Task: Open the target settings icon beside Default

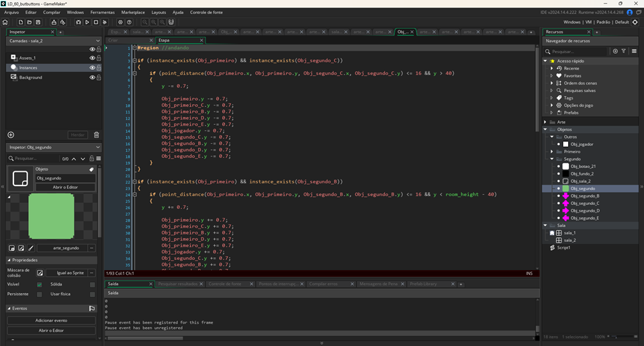Action: [635, 22]
